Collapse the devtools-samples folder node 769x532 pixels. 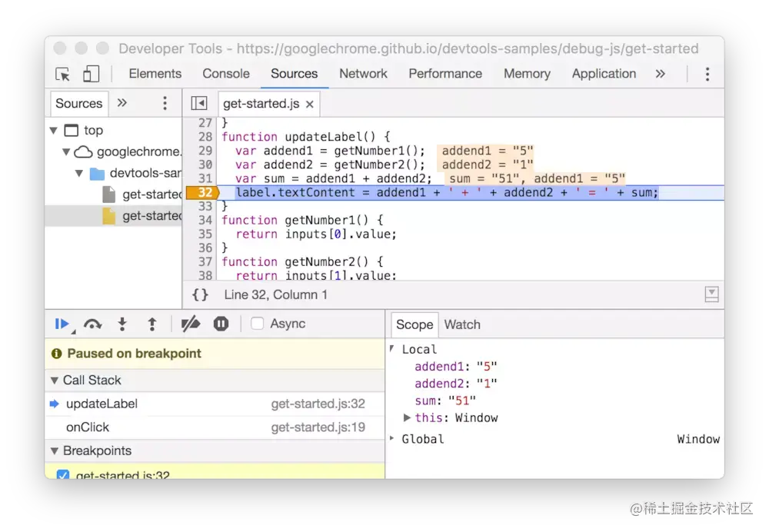point(79,173)
